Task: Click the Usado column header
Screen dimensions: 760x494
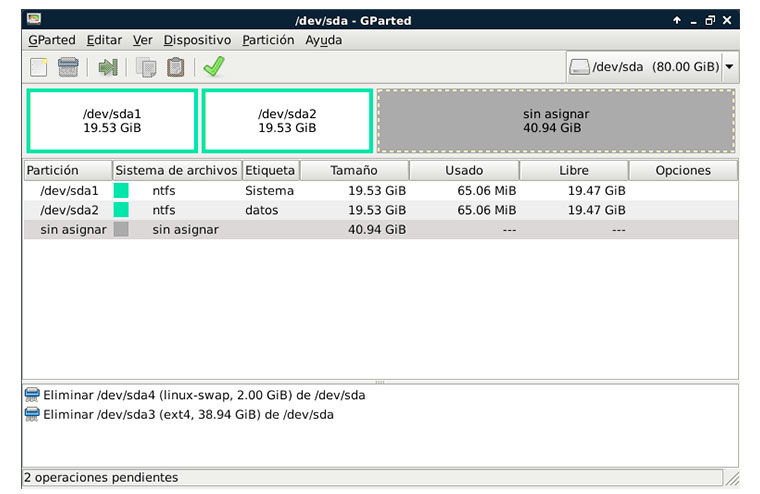Action: [x=464, y=170]
